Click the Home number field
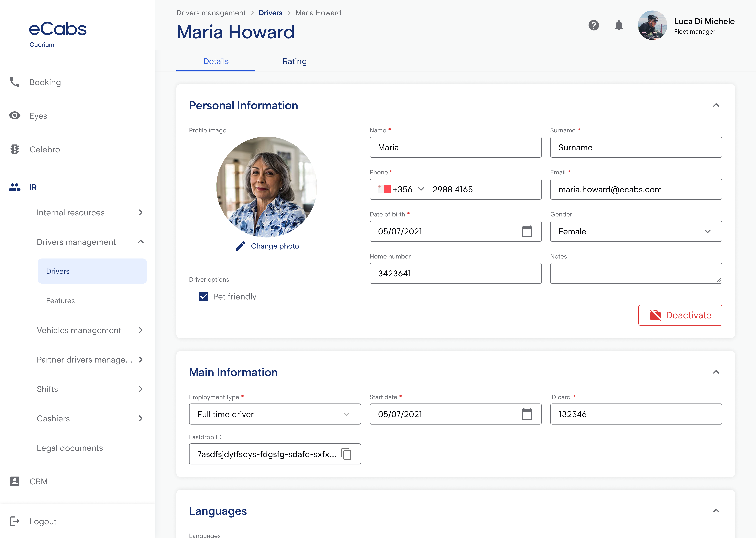The width and height of the screenshot is (756, 538). [455, 273]
